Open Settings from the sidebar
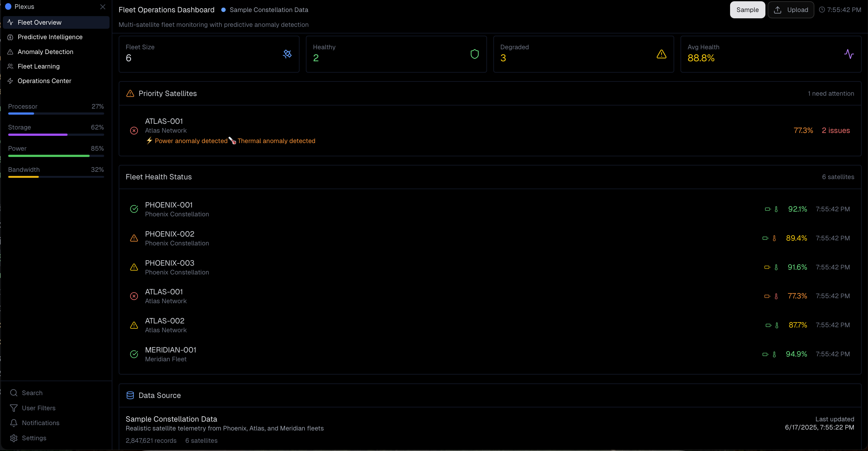 14,438
